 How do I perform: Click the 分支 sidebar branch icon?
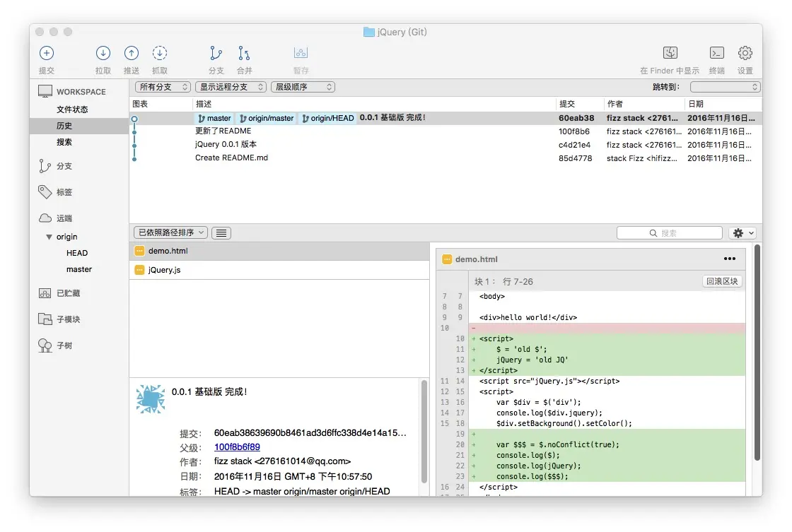click(45, 166)
